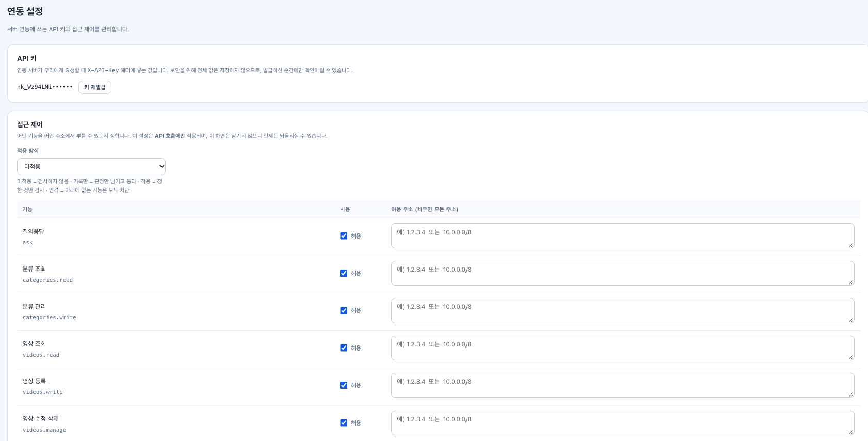Viewport: 868px width, 441px height.
Task: Click the 허용 주소 column header
Action: [x=425, y=209]
